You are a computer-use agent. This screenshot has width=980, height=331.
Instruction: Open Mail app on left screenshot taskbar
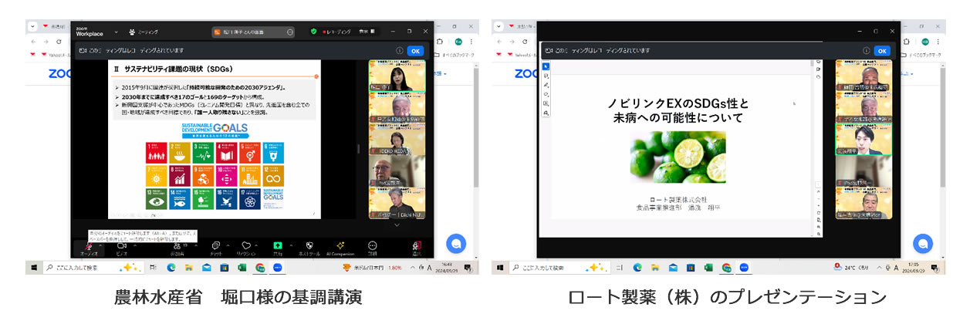pos(206,268)
